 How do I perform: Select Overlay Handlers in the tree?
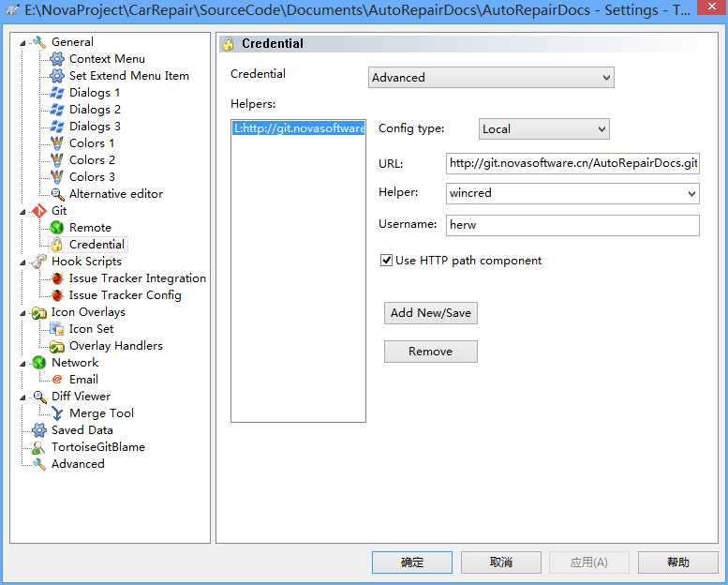(x=116, y=346)
